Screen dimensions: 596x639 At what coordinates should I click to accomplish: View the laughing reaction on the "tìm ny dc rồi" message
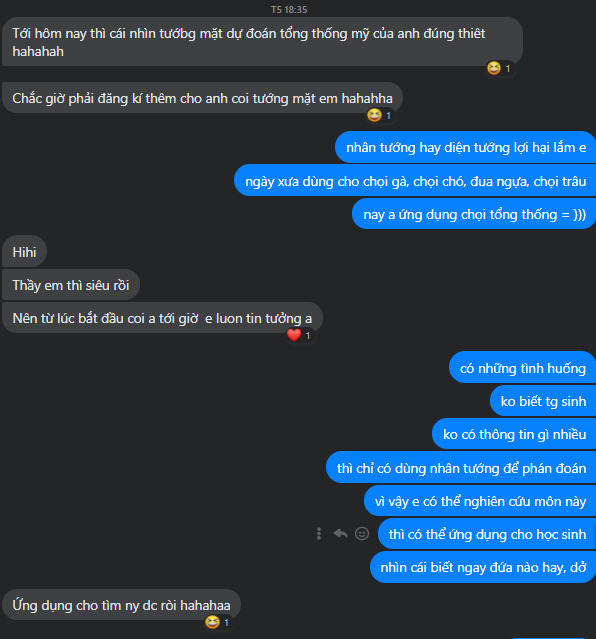(x=217, y=622)
